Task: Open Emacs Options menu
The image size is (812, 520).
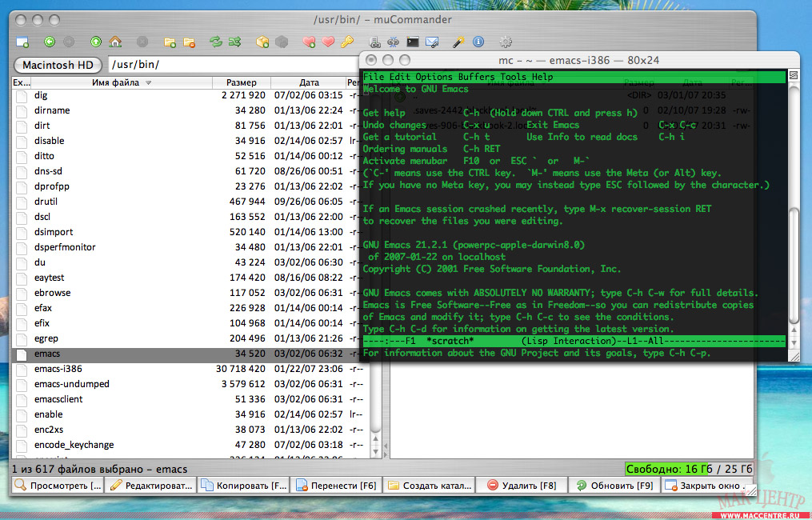Action: 434,77
